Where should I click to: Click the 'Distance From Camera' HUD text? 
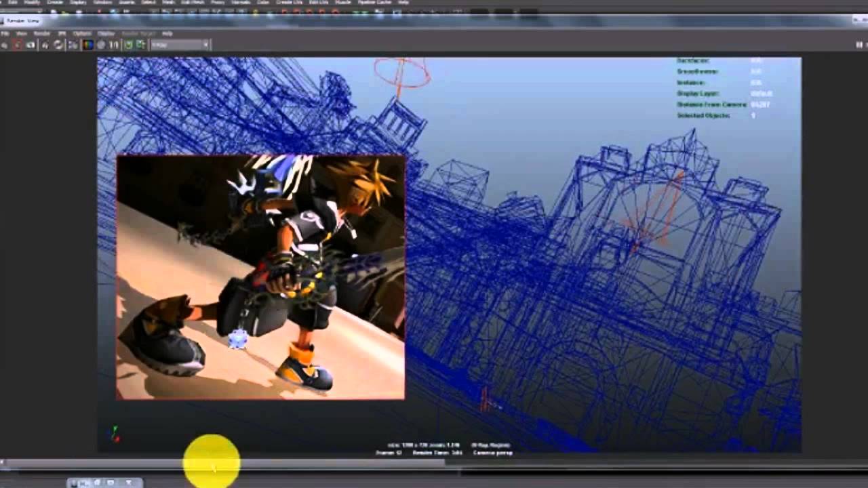pos(711,104)
